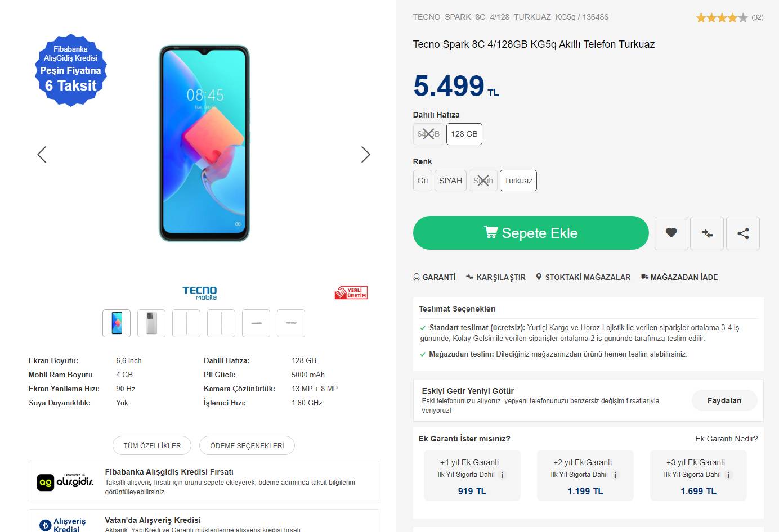Choose the Turkuaz color option
The width and height of the screenshot is (779, 532).
coord(518,181)
